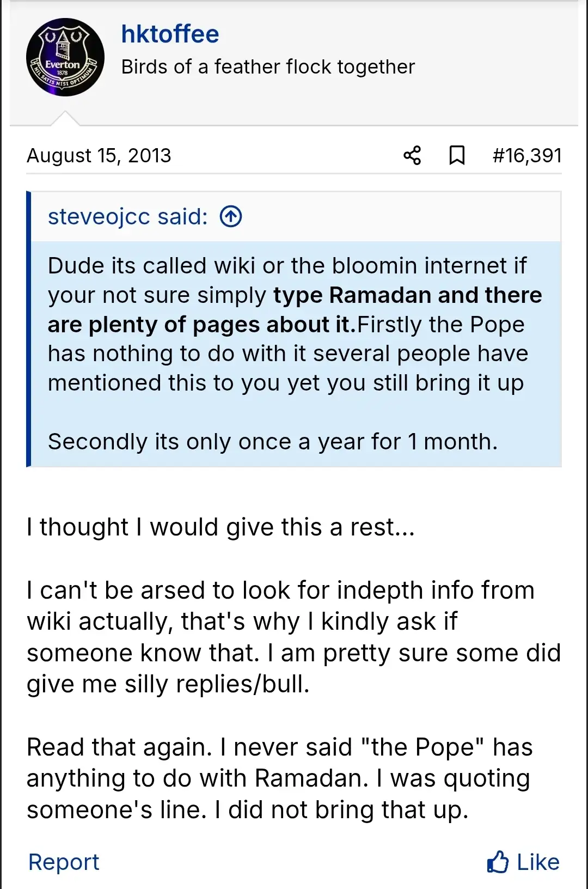Click the share icon on the post
This screenshot has width=588, height=889.
(x=412, y=155)
